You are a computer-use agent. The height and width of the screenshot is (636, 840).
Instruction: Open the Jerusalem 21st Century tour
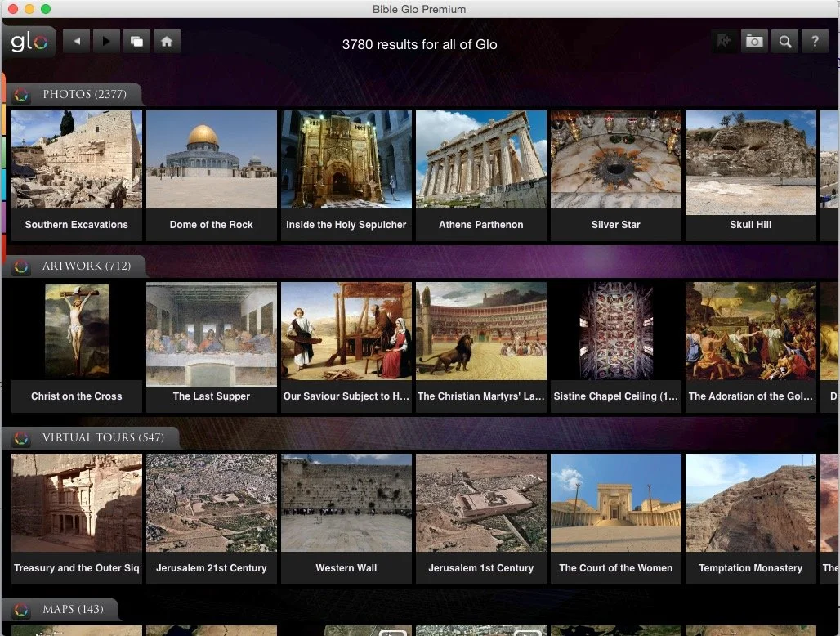coord(212,518)
